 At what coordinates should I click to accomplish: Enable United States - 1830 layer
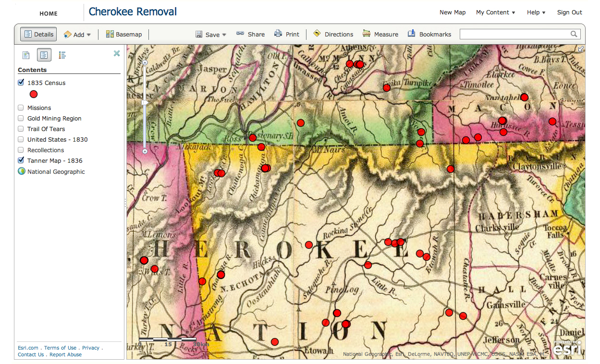[21, 139]
